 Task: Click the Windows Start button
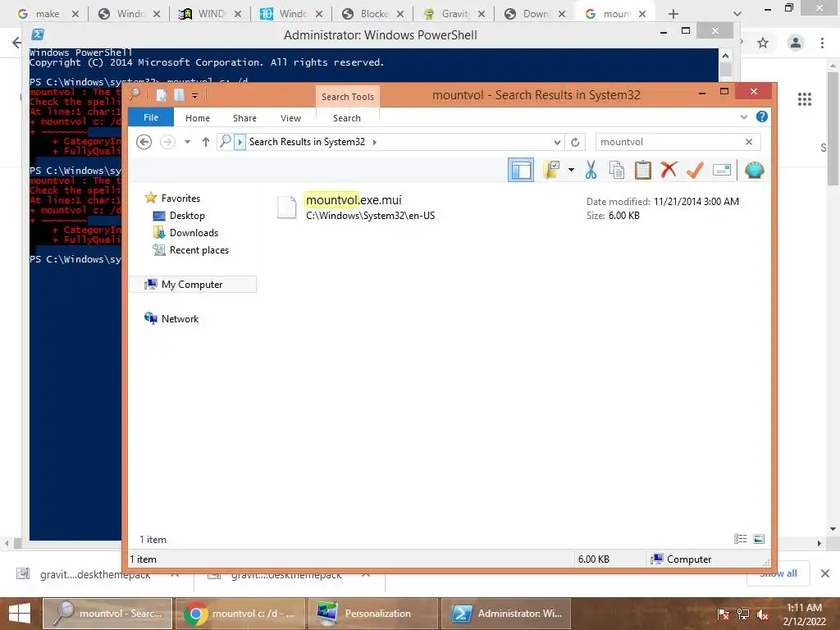tap(20, 614)
